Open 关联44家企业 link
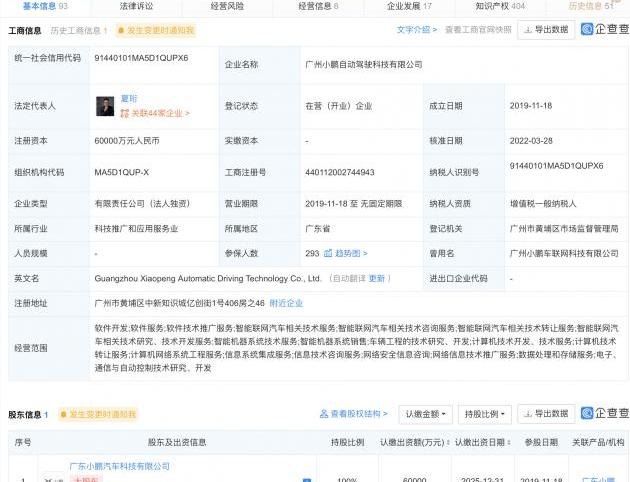630x482 pixels. click(x=160, y=113)
